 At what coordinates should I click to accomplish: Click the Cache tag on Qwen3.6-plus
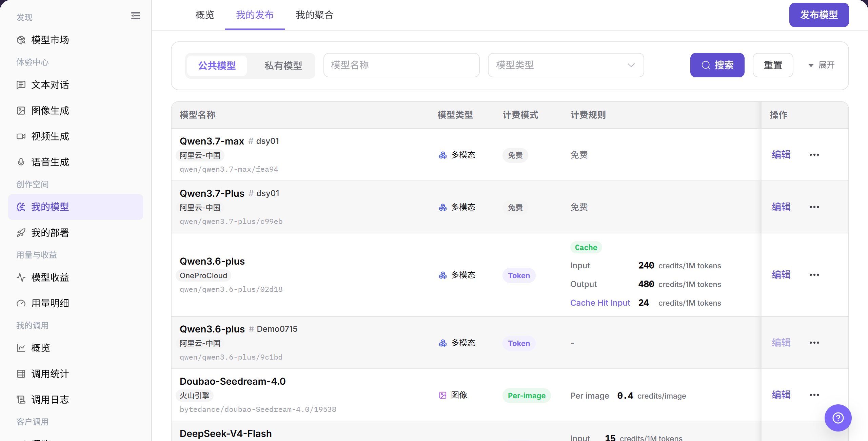(586, 247)
